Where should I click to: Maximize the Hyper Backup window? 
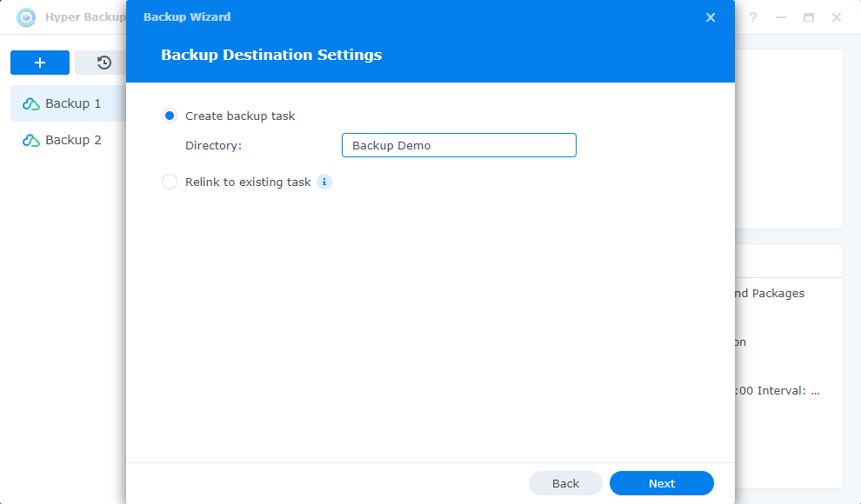[808, 17]
